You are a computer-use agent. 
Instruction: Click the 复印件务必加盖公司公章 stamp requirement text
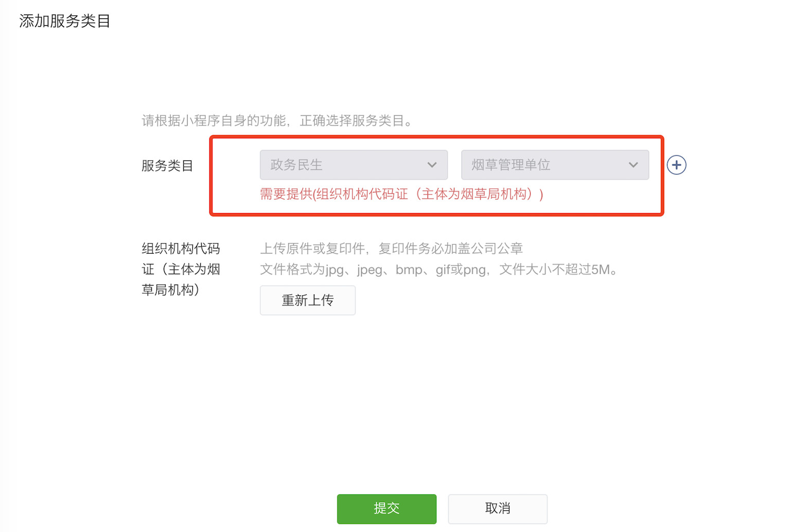pos(451,249)
